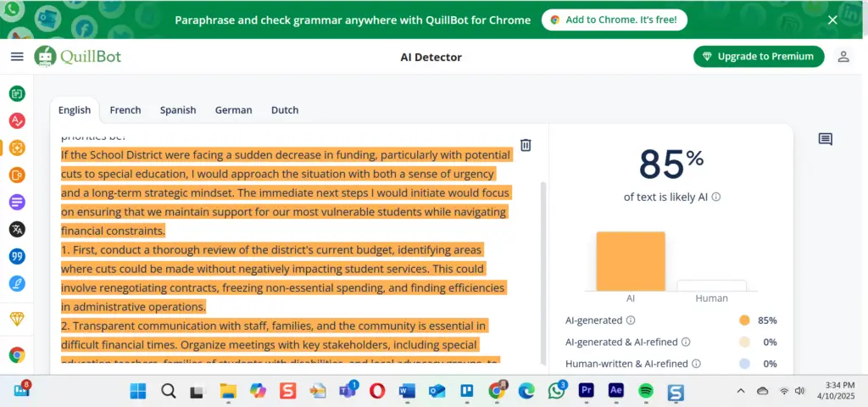Click Add to Chrome. It's free! button

615,20
